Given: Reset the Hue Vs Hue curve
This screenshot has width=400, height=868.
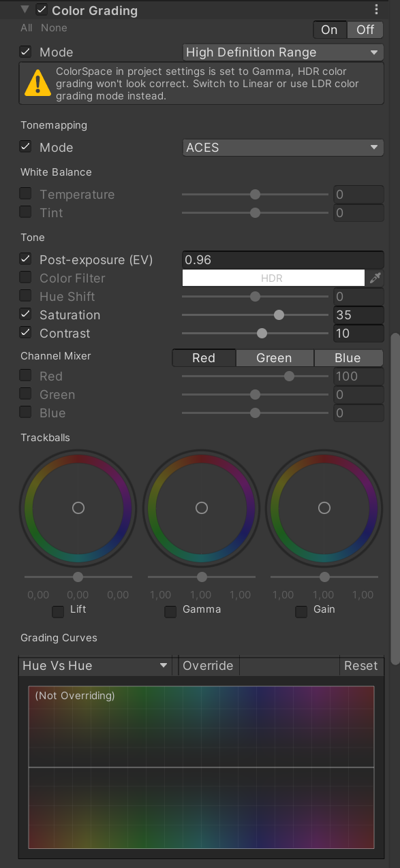Looking at the screenshot, I should (361, 666).
